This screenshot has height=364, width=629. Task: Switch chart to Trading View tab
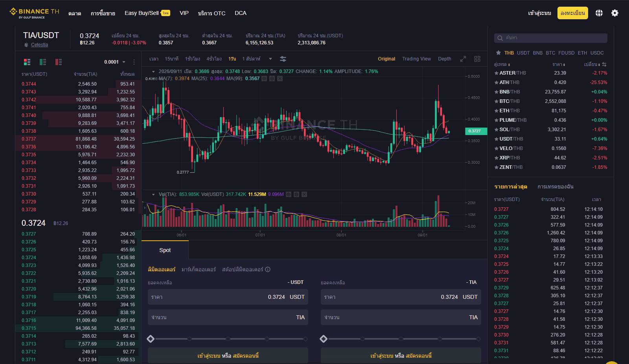pos(416,59)
